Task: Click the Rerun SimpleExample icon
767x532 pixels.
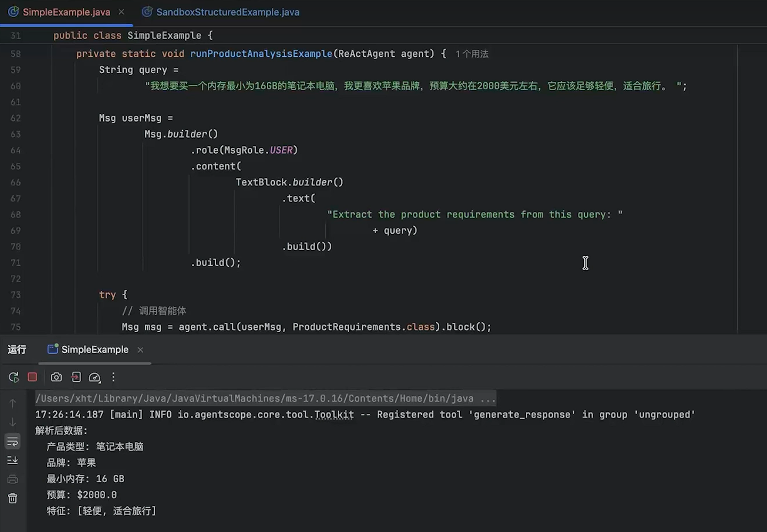Action: pyautogui.click(x=13, y=377)
